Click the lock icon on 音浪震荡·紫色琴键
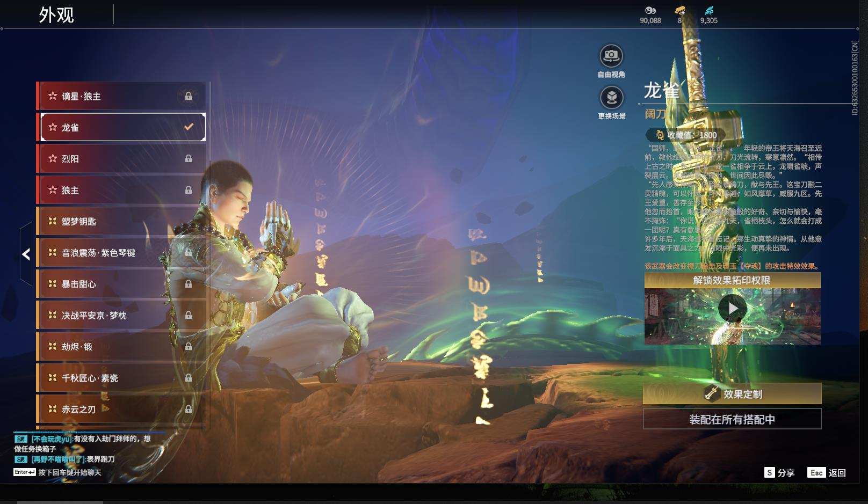The image size is (868, 504). click(x=189, y=252)
